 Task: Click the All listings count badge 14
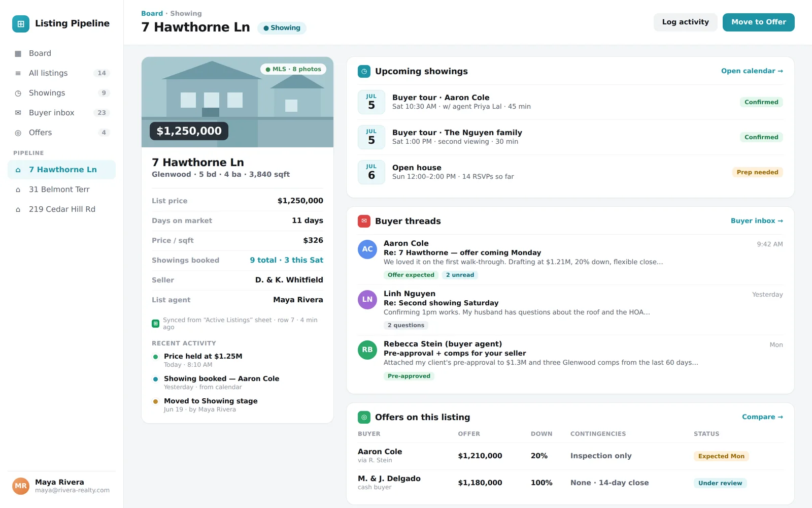[101, 73]
